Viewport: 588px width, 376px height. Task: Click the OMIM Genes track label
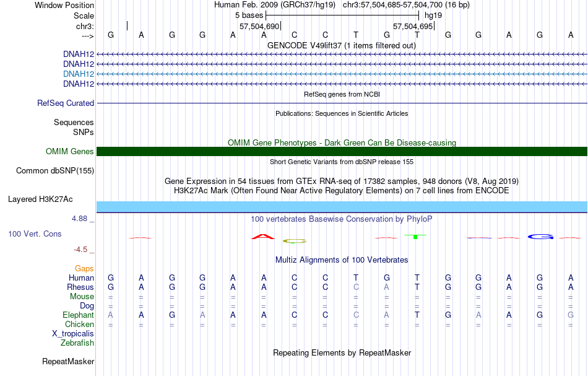[70, 152]
